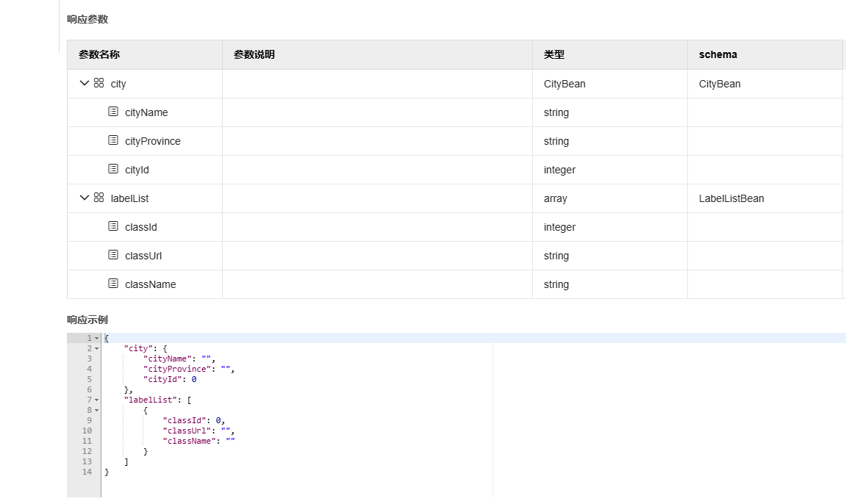This screenshot has height=504, width=849.
Task: Collapse the labelList row chevron
Action: click(x=85, y=198)
